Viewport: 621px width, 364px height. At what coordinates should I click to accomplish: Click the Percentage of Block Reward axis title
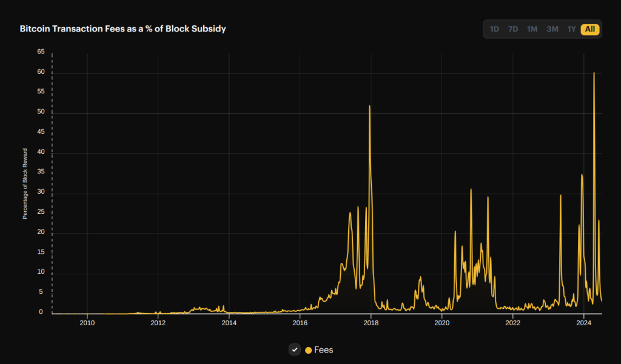pos(25,184)
